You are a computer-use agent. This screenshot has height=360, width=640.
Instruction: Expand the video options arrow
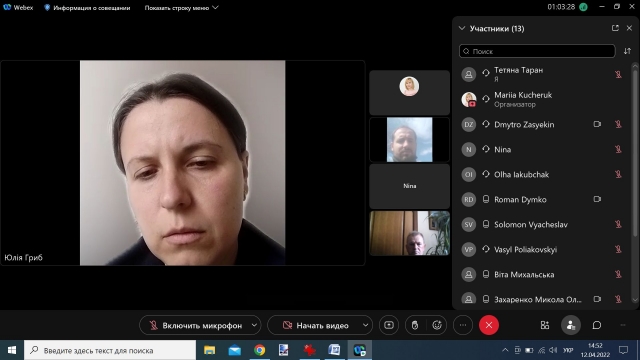click(x=365, y=325)
